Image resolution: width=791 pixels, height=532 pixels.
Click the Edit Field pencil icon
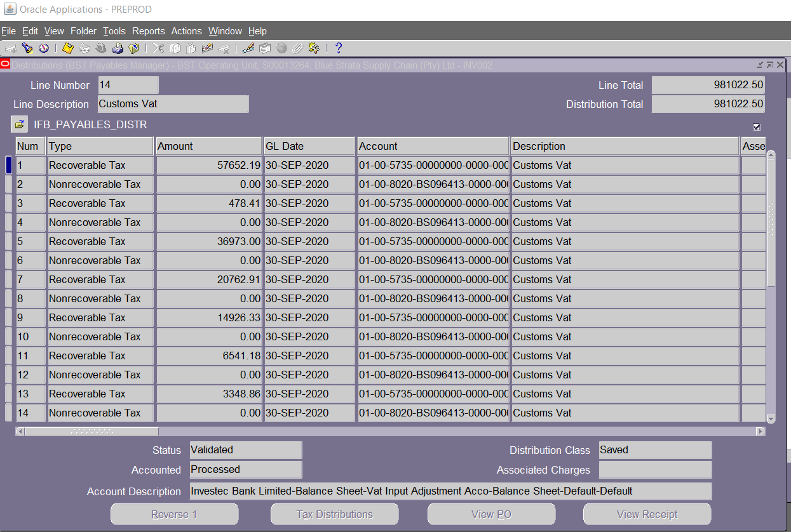(x=248, y=48)
